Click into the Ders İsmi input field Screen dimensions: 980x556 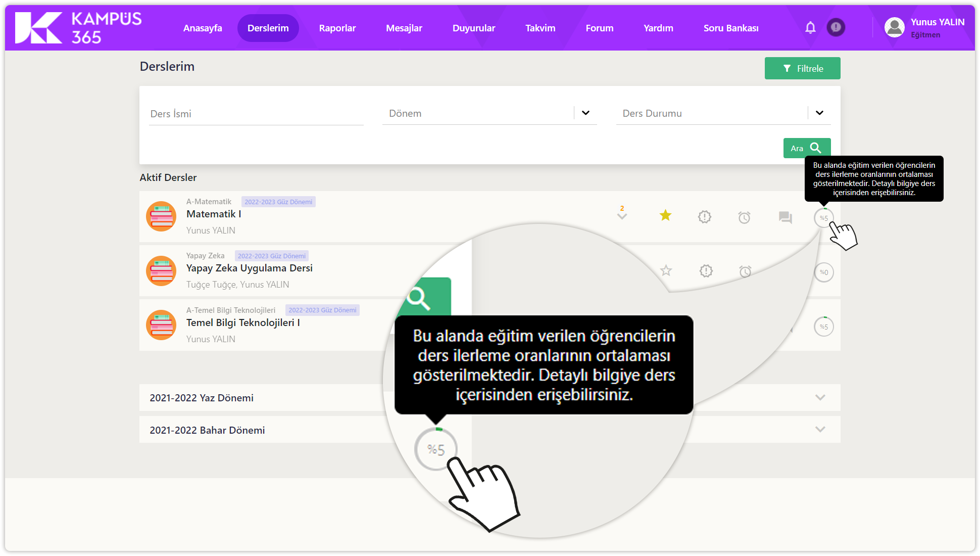[x=256, y=114]
